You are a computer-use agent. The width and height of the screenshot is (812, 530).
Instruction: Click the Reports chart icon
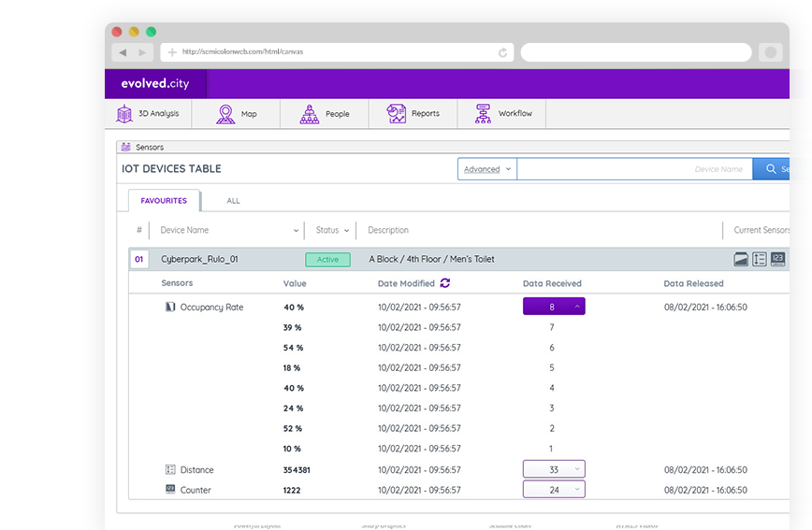coord(396,113)
